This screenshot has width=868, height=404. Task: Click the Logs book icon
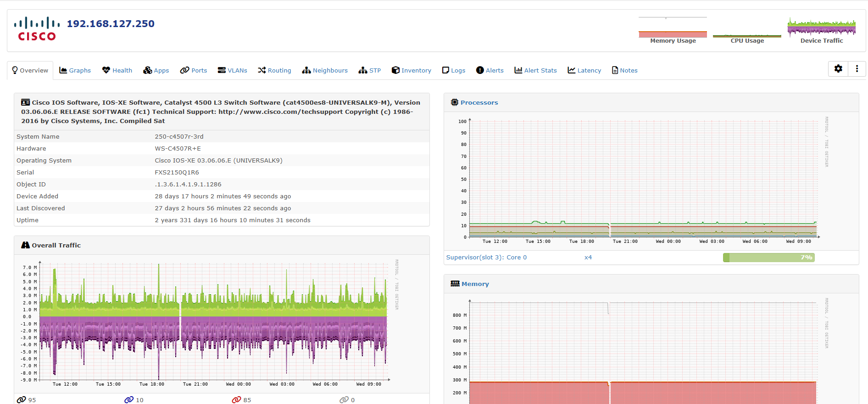445,70
